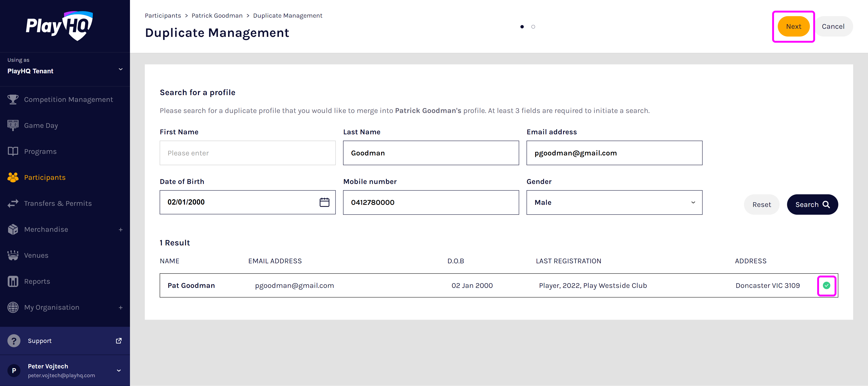Open Venues menu item

65,255
